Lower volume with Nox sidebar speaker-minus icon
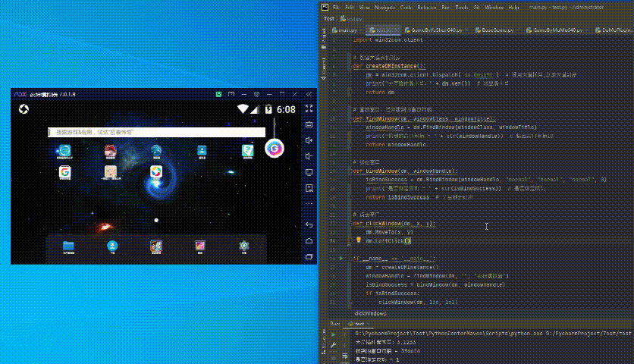634x364 pixels. 309,156
